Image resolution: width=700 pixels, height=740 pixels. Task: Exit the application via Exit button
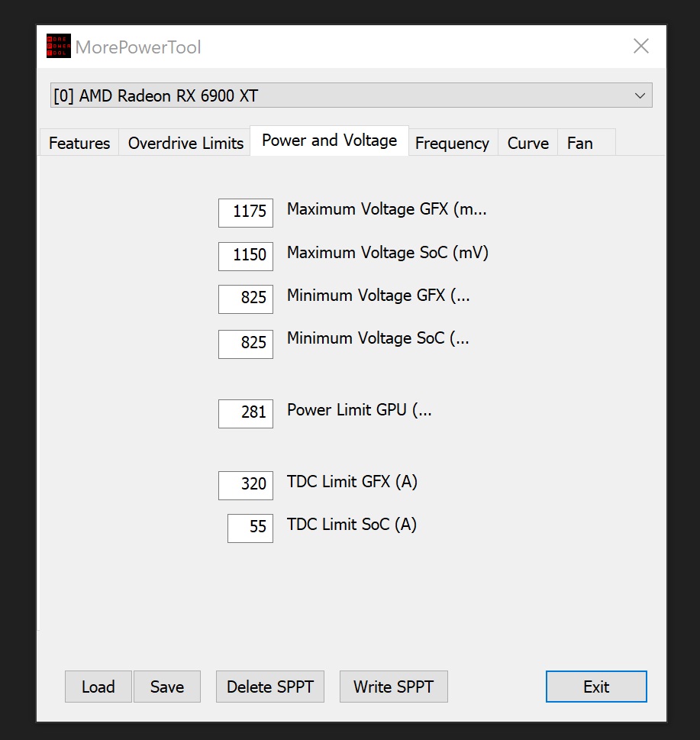coord(596,687)
